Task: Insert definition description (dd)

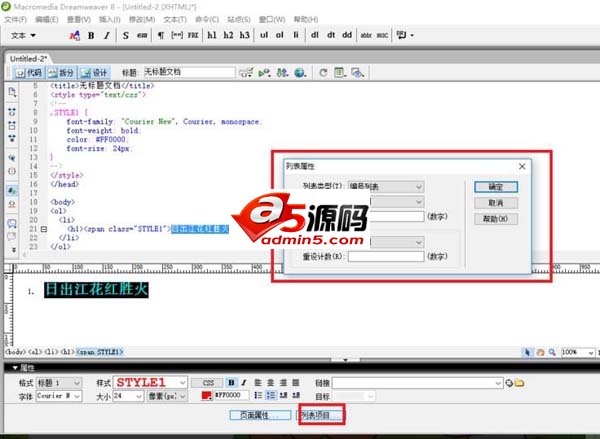Action: [x=347, y=35]
